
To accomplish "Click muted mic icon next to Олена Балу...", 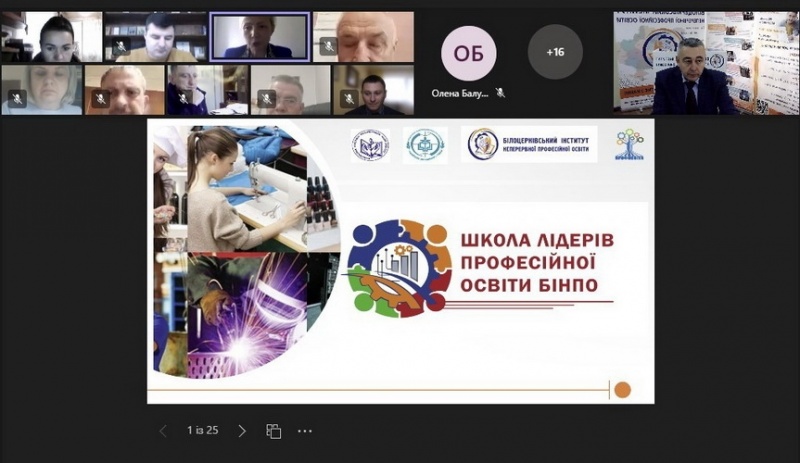I will pos(501,93).
